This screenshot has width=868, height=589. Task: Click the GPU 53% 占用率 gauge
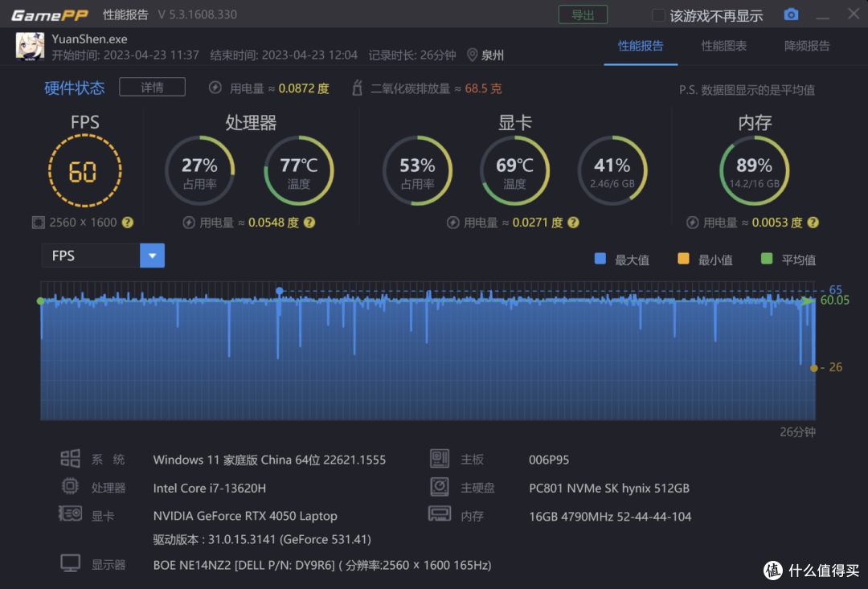(417, 170)
